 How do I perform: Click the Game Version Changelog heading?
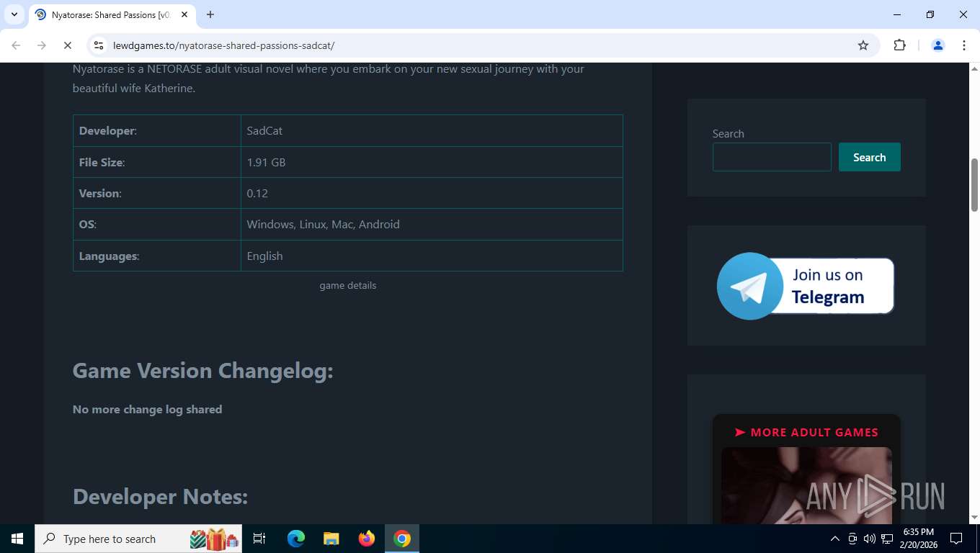[x=203, y=371]
